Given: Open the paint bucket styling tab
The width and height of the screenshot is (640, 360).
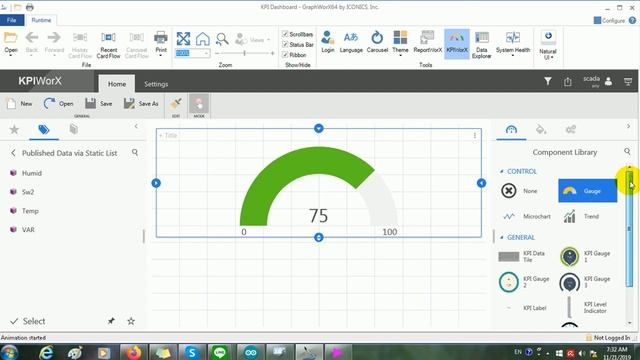Looking at the screenshot, I should [541, 130].
